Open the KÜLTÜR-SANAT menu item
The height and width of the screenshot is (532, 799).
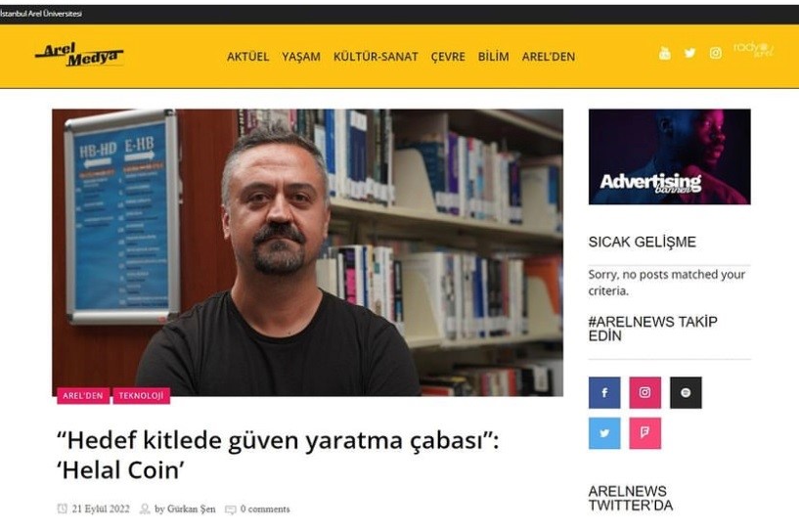click(x=376, y=57)
